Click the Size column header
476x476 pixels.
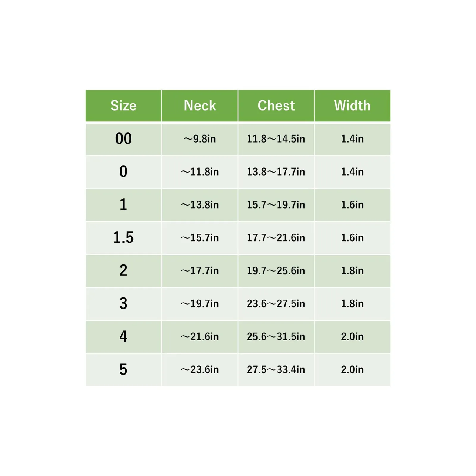click(x=123, y=106)
